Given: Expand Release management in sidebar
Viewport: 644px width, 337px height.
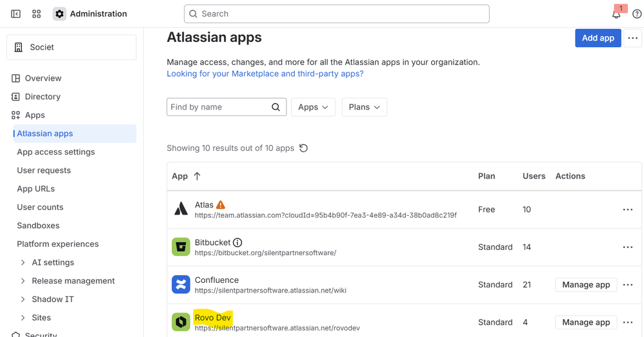Looking at the screenshot, I should tap(23, 281).
